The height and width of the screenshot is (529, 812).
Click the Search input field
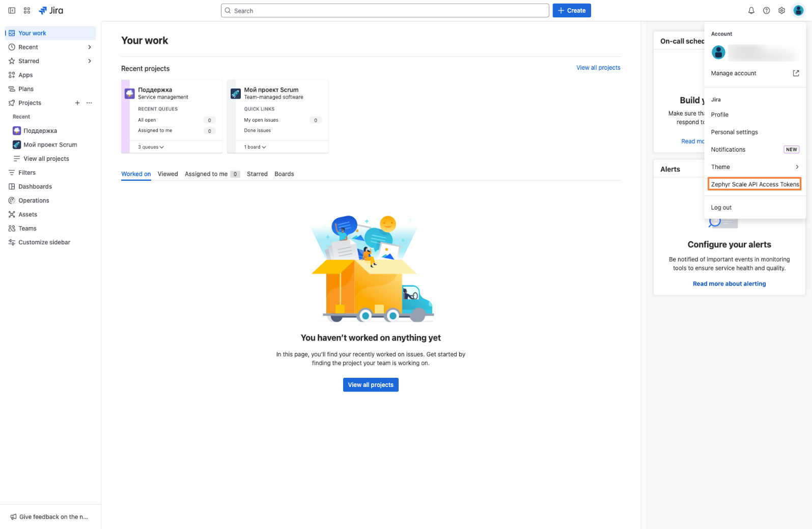385,11
